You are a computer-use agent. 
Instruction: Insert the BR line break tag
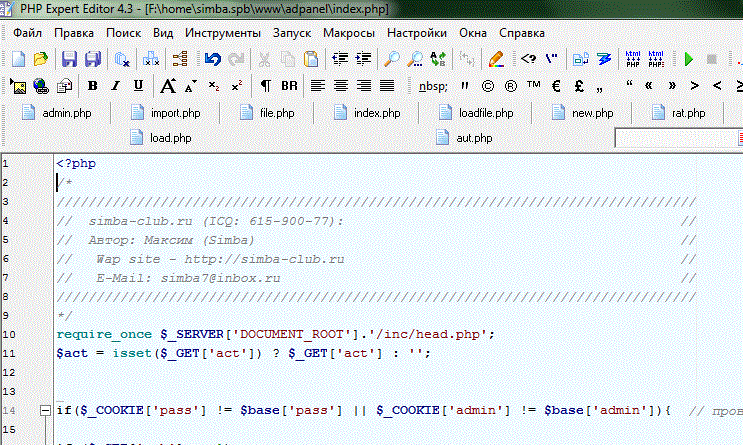click(289, 85)
